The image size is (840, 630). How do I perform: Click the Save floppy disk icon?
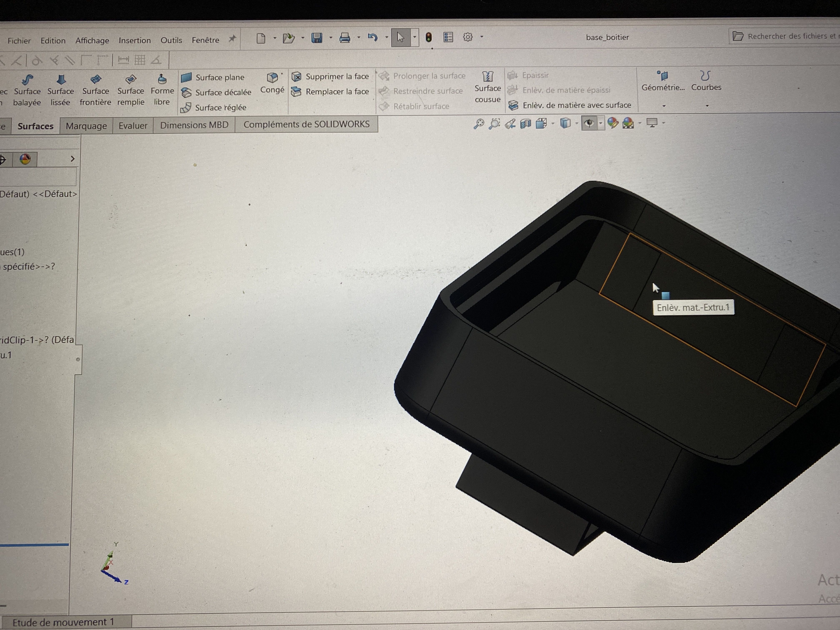(x=317, y=37)
